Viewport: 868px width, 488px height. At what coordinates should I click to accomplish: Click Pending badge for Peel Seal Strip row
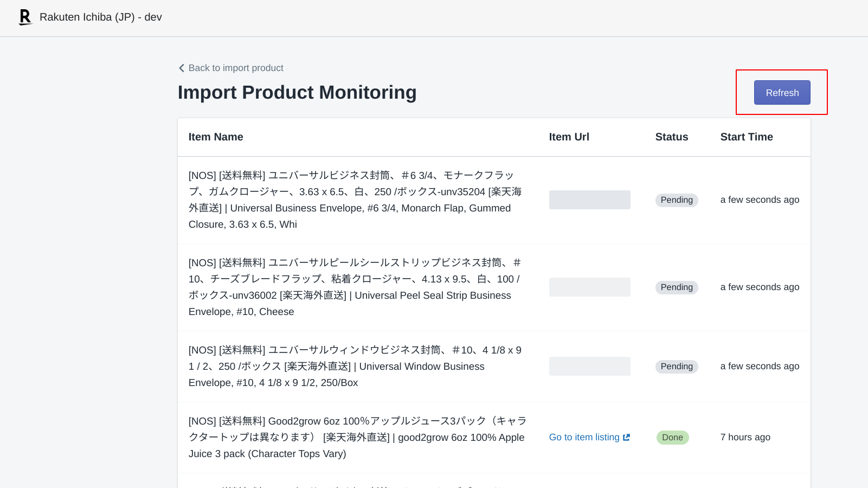[676, 287]
